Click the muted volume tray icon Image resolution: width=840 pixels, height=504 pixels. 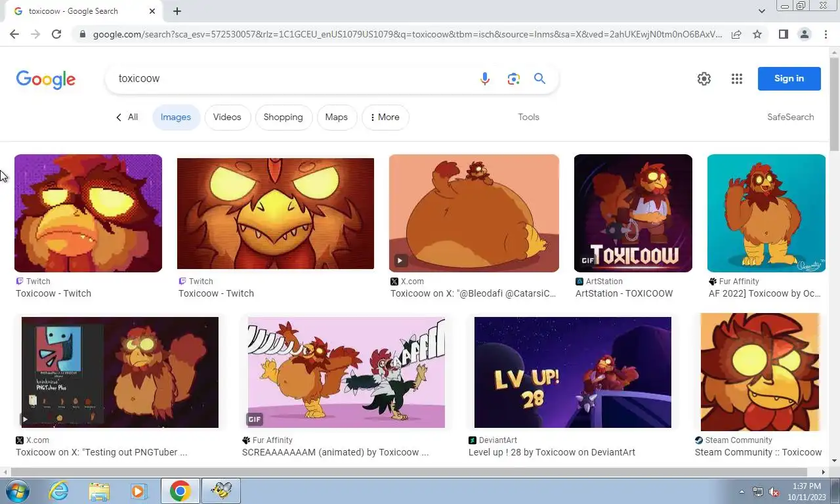774,492
